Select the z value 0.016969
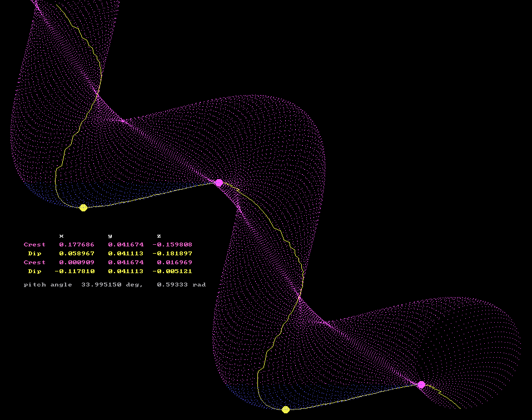The image size is (532, 420). [x=175, y=263]
